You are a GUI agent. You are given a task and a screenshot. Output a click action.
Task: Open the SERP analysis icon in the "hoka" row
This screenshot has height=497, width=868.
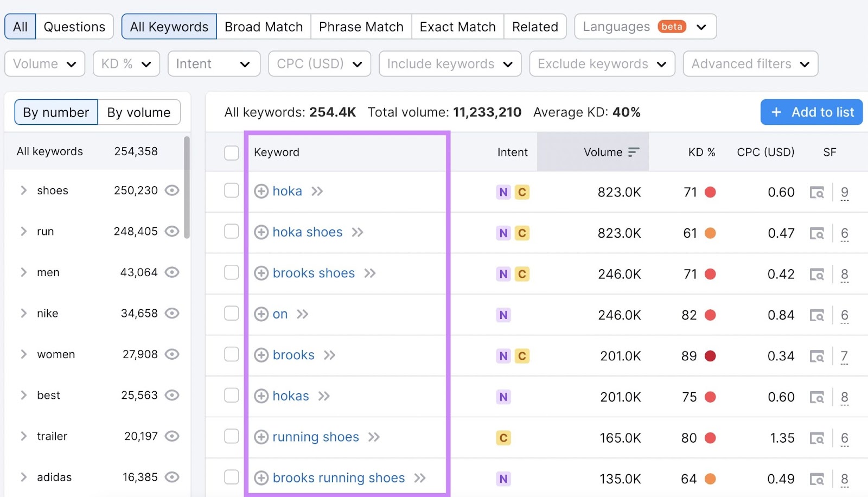pos(817,192)
